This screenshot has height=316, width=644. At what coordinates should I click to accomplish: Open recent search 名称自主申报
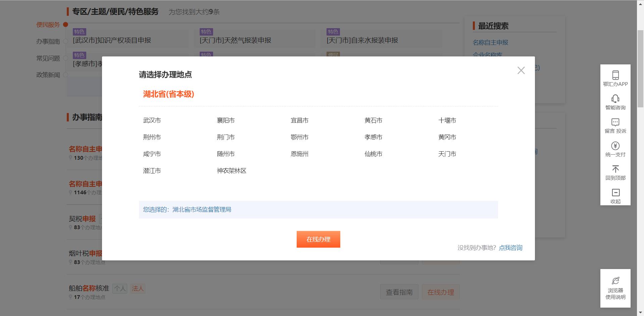(491, 42)
